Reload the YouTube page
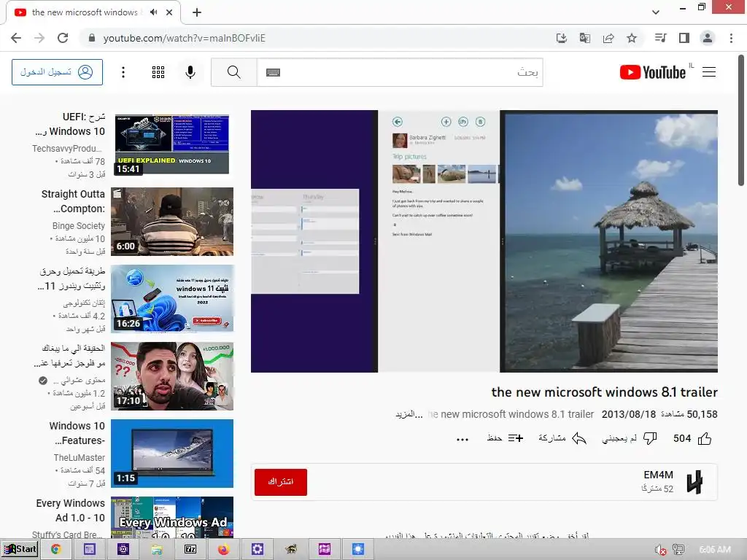The image size is (747, 560). point(63,38)
